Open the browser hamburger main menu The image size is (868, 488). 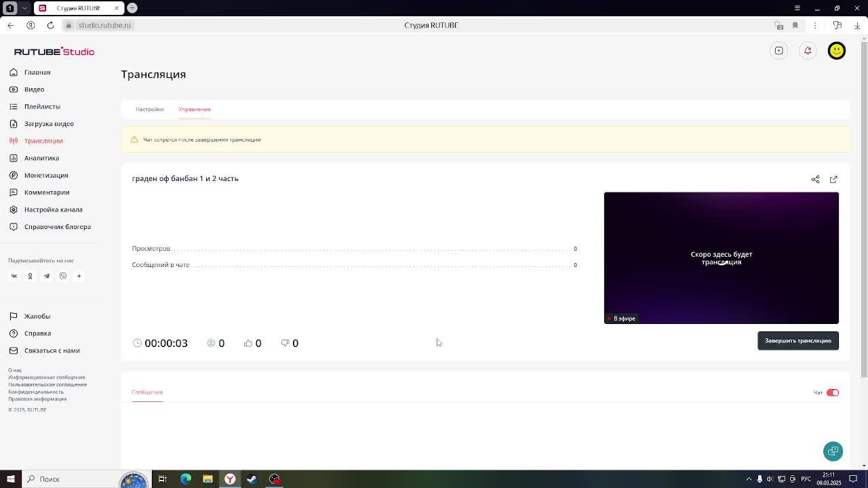tap(797, 8)
